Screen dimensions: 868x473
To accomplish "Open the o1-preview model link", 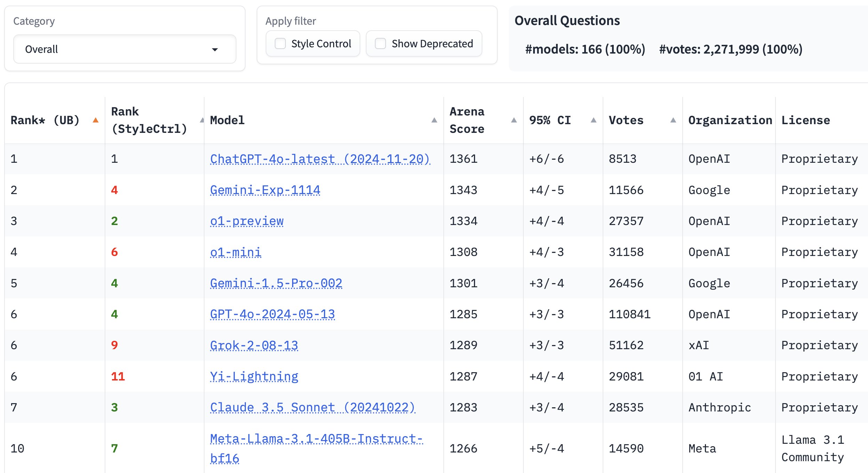I will tap(247, 221).
